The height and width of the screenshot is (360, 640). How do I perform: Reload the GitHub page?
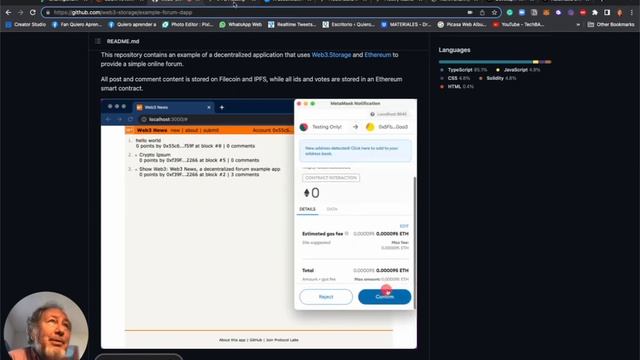click(33, 13)
